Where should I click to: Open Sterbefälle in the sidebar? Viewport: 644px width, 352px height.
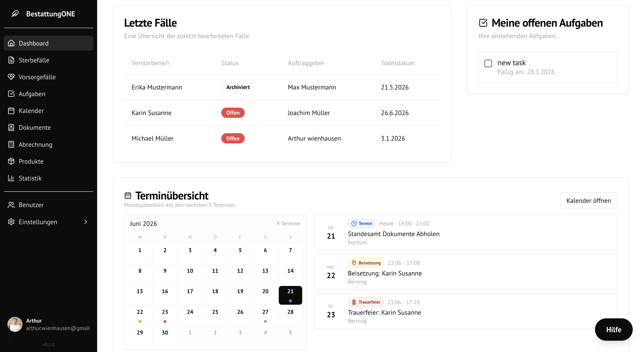[x=49, y=60]
